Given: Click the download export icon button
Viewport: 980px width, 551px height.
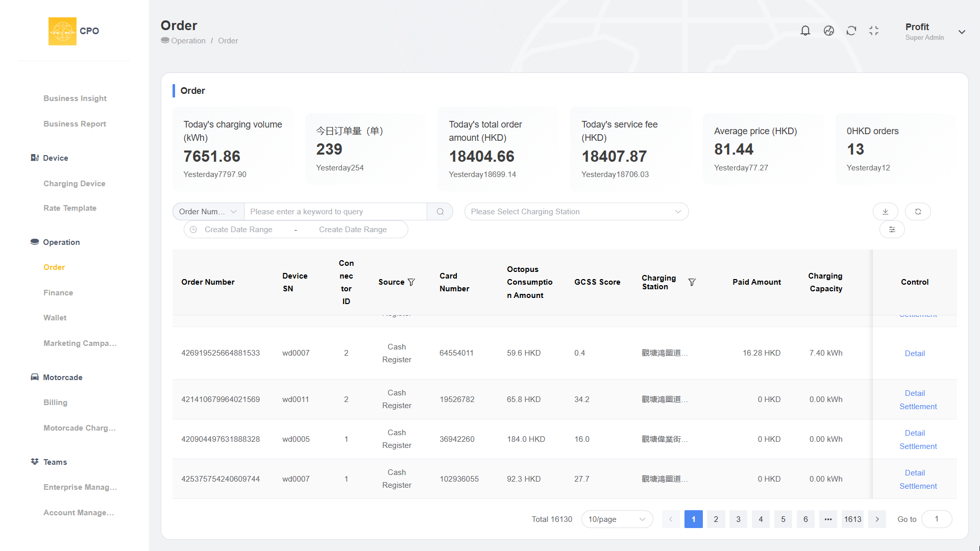Looking at the screenshot, I should click(886, 212).
